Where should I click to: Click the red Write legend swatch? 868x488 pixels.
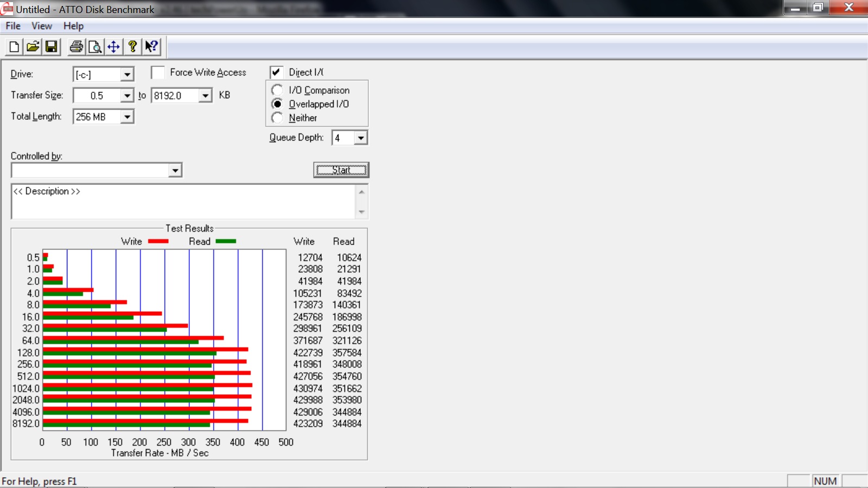pos(158,241)
